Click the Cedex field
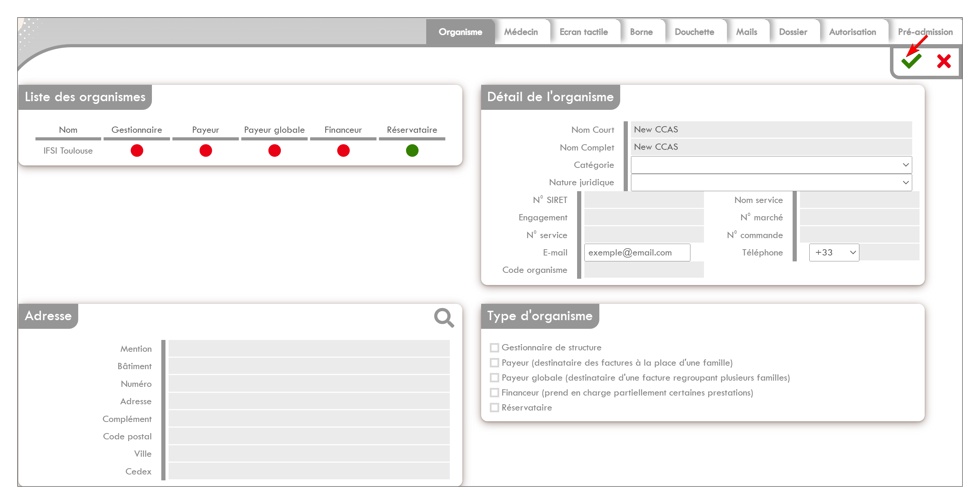 pos(309,471)
